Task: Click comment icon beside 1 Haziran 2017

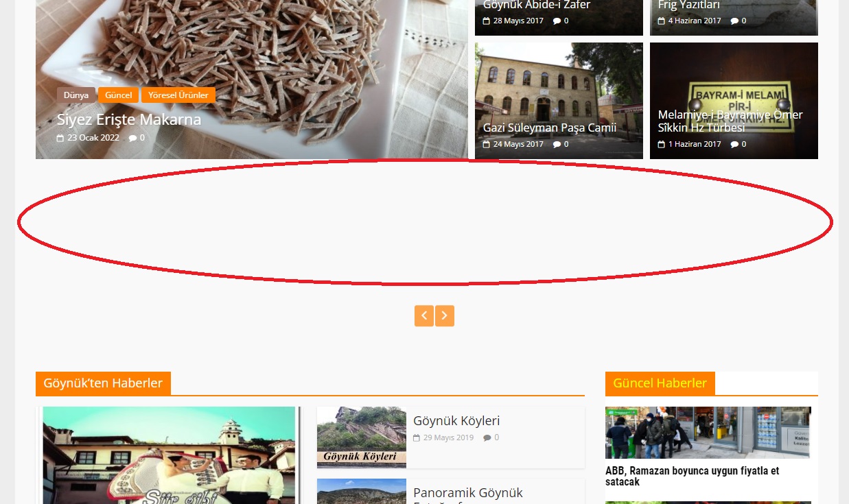Action: point(735,145)
